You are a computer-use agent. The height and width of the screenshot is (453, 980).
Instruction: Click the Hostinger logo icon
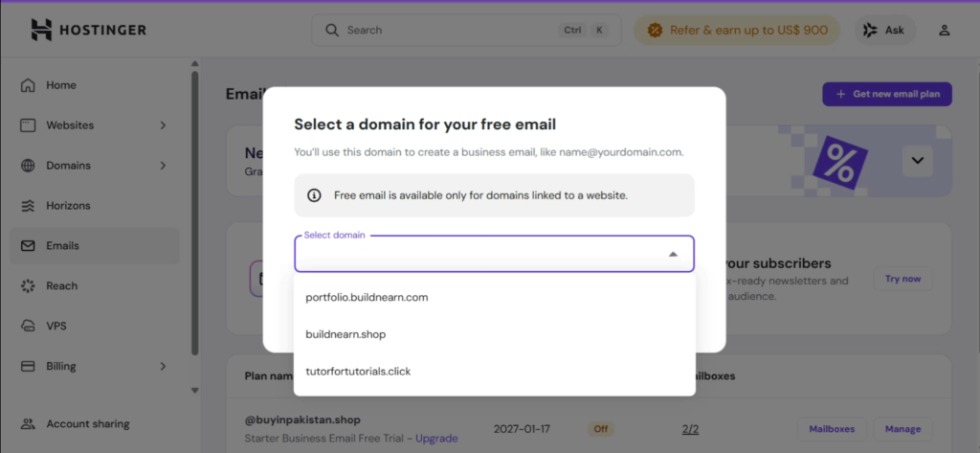(x=41, y=30)
